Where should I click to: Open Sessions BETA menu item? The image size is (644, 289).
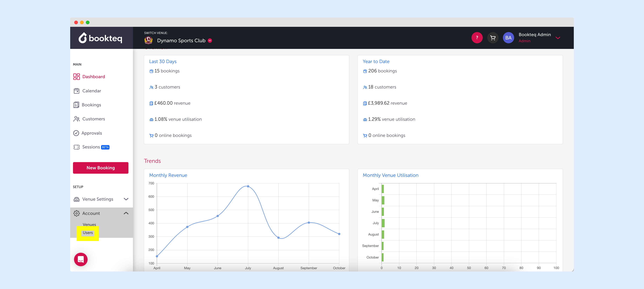click(91, 147)
